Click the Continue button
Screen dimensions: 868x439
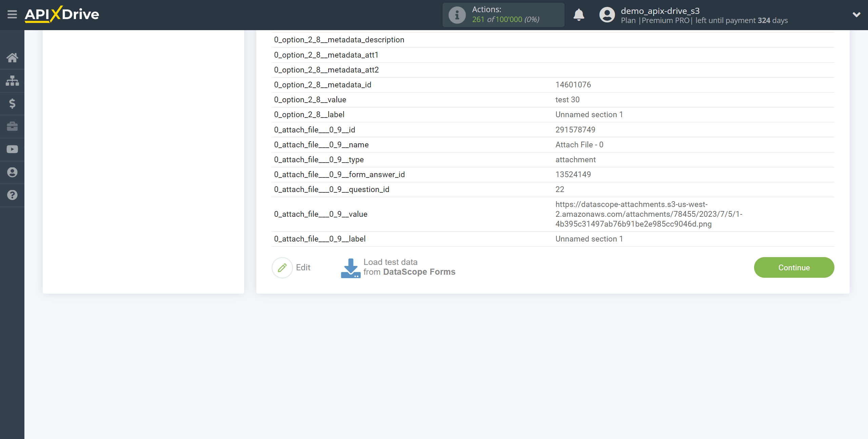click(794, 268)
